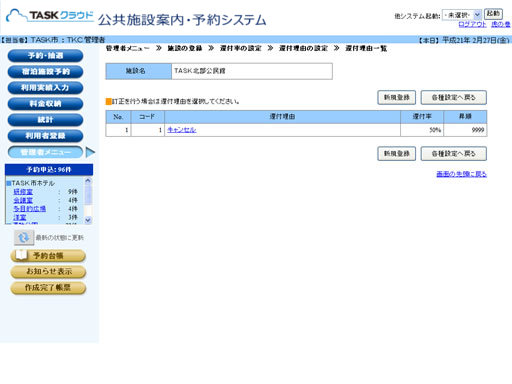Open the 多目的広場 link with 4件
The width and height of the screenshot is (512, 384).
pos(29,209)
